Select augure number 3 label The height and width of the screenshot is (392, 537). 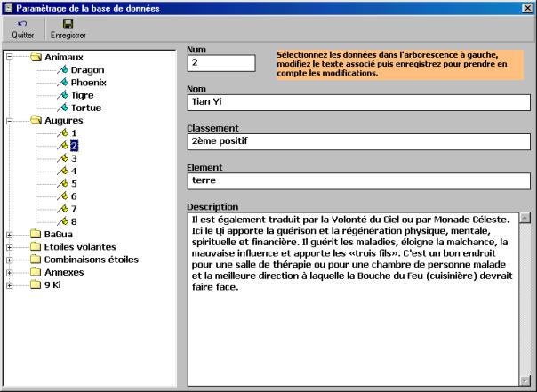74,158
